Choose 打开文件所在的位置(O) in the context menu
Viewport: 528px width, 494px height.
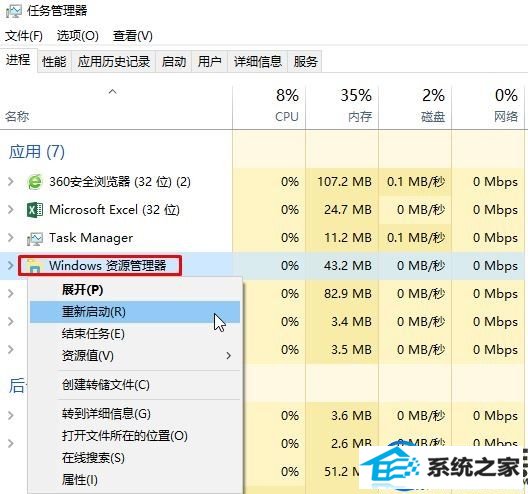point(135,436)
